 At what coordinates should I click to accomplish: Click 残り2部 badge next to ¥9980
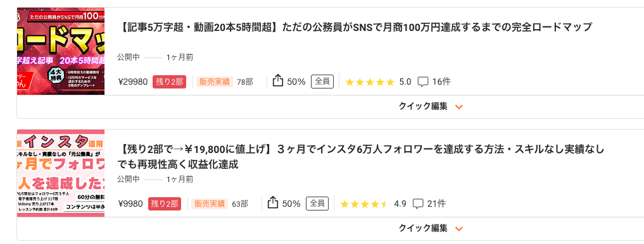click(x=164, y=204)
